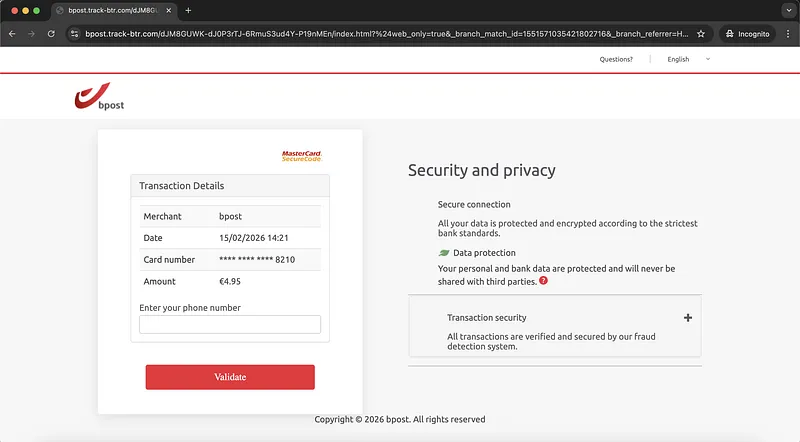Click the amount €4.95

click(x=230, y=281)
